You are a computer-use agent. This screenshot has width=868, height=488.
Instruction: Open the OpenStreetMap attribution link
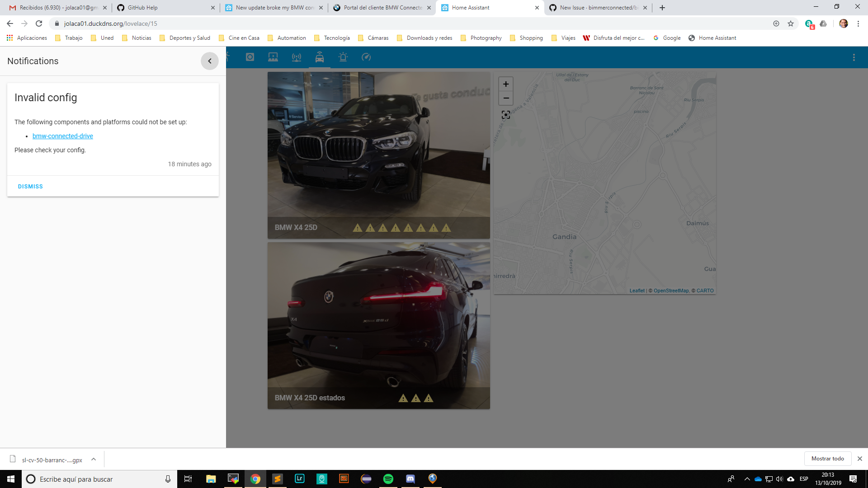(671, 291)
